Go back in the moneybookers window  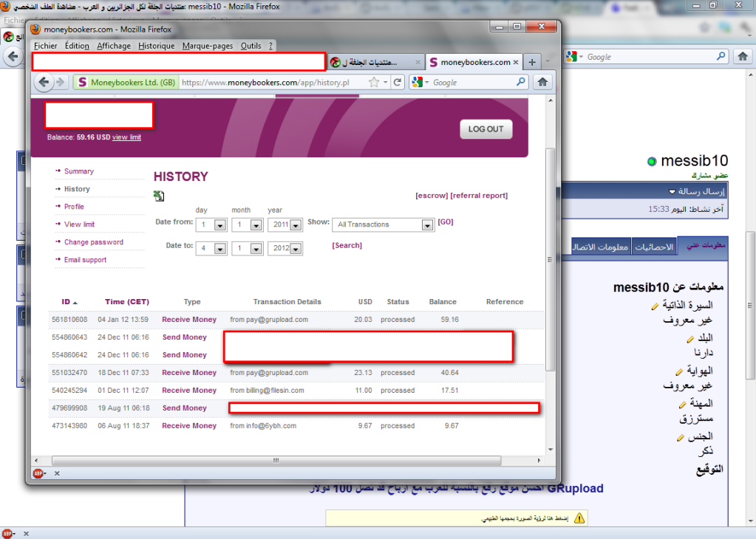pos(44,83)
